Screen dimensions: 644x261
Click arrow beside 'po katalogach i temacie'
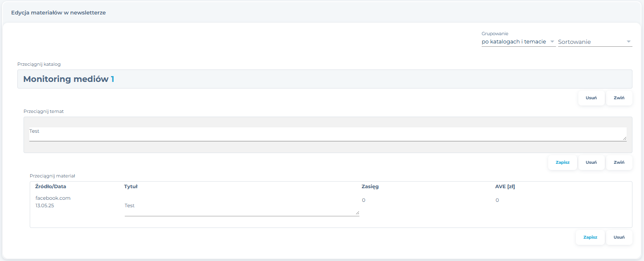[552, 42]
